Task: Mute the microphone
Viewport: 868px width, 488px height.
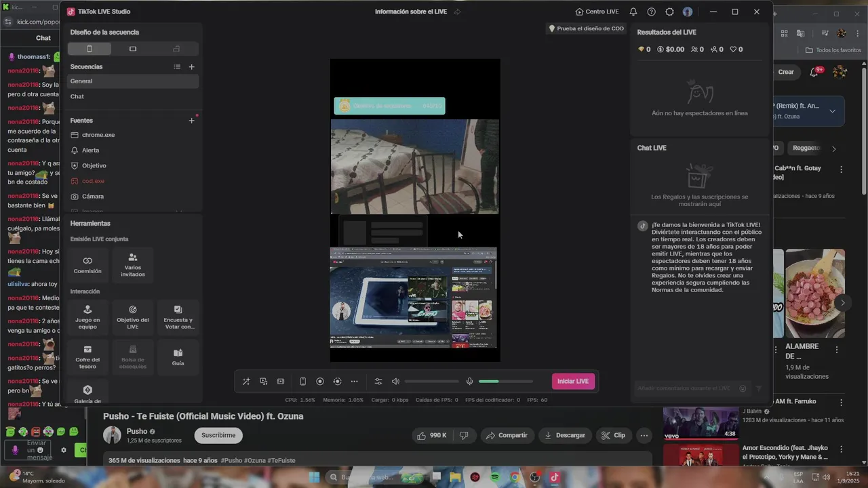Action: pos(469,382)
